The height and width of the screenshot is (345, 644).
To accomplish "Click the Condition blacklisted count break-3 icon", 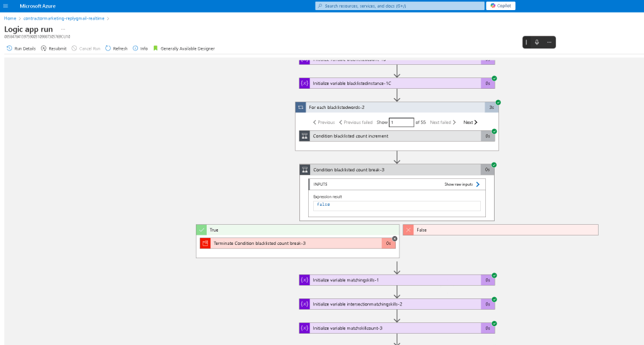I will [x=305, y=169].
